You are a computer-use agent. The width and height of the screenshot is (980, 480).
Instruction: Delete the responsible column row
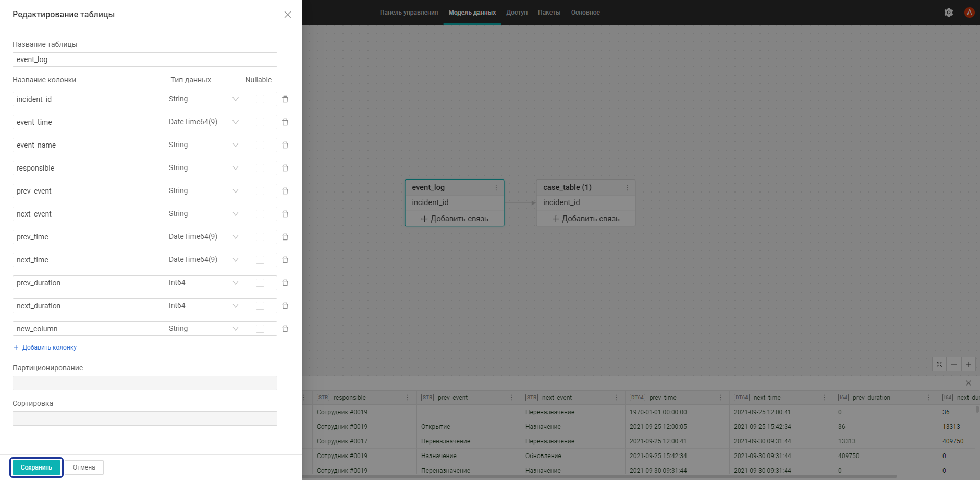[285, 168]
